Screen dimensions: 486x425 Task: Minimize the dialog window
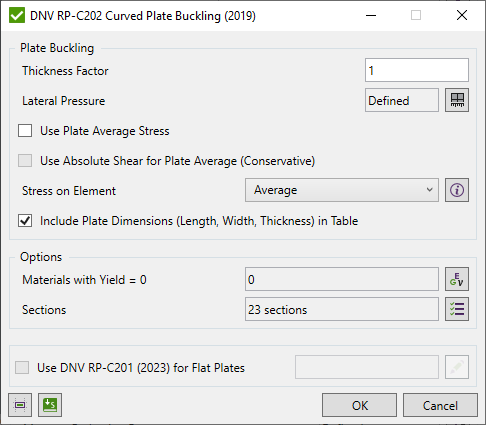[x=371, y=15]
